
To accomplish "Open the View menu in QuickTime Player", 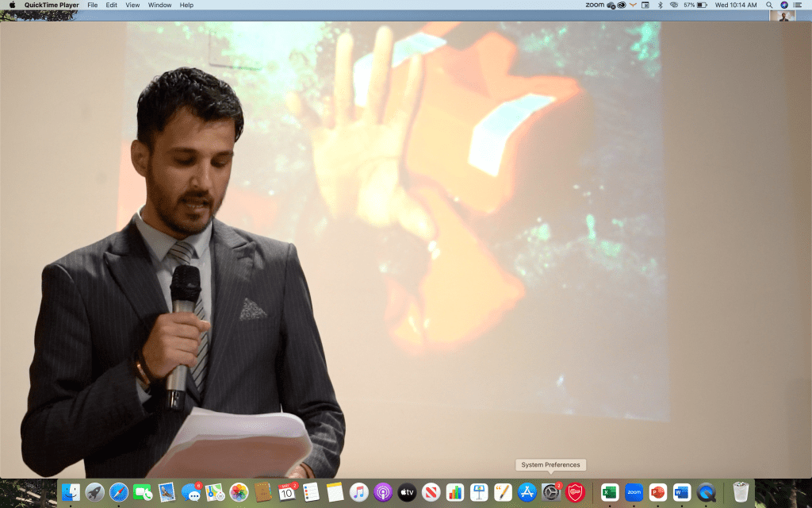I will (132, 5).
